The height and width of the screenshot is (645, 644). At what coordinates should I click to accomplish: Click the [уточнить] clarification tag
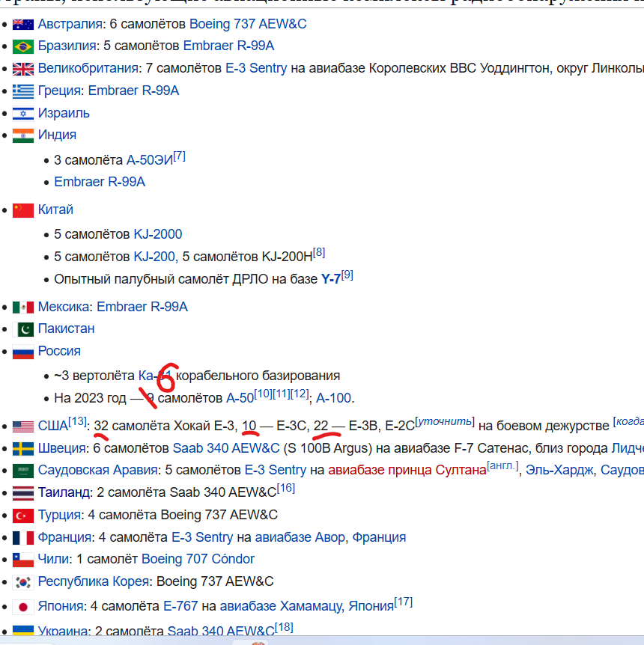click(445, 421)
